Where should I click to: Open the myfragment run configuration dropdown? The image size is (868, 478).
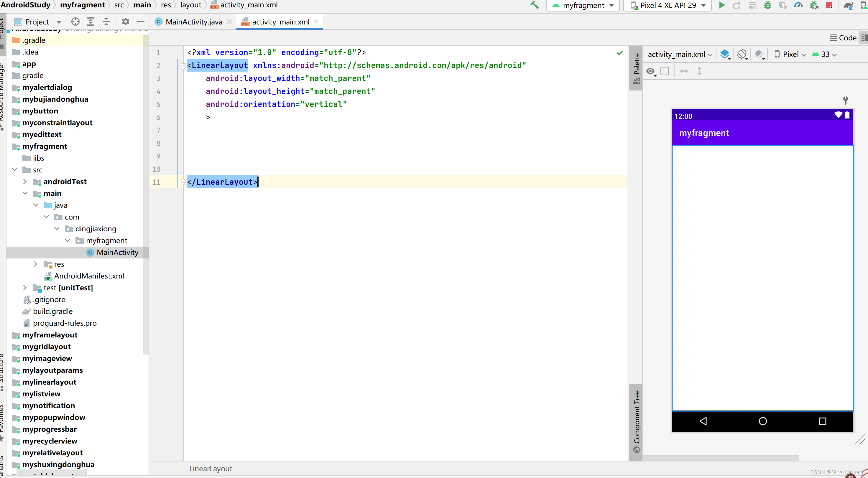pos(583,5)
